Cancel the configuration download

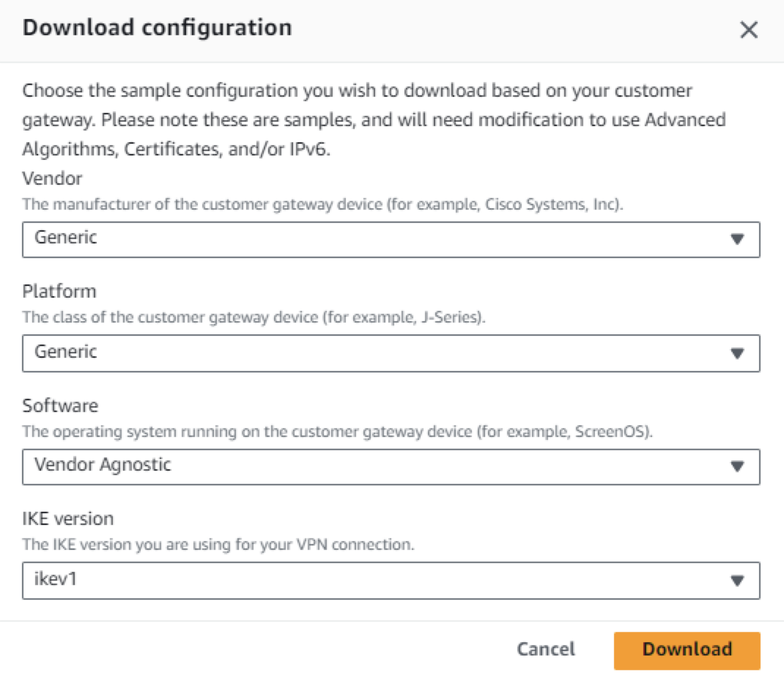(546, 650)
